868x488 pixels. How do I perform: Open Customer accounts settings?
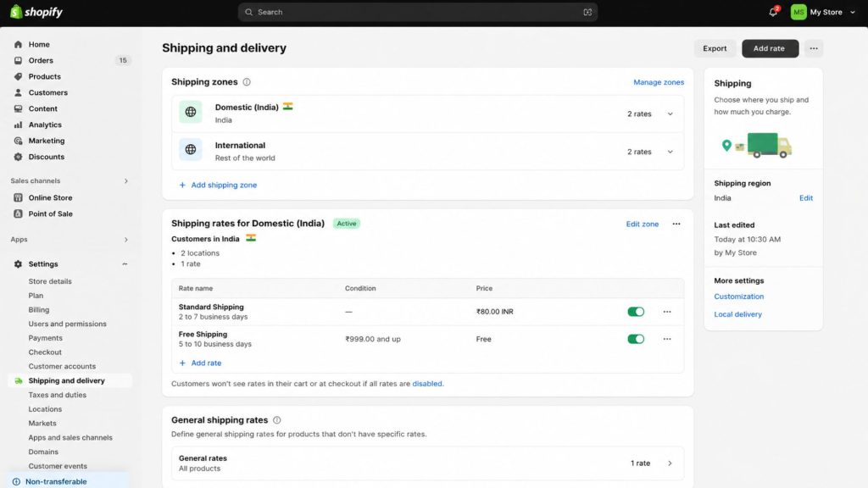[62, 366]
